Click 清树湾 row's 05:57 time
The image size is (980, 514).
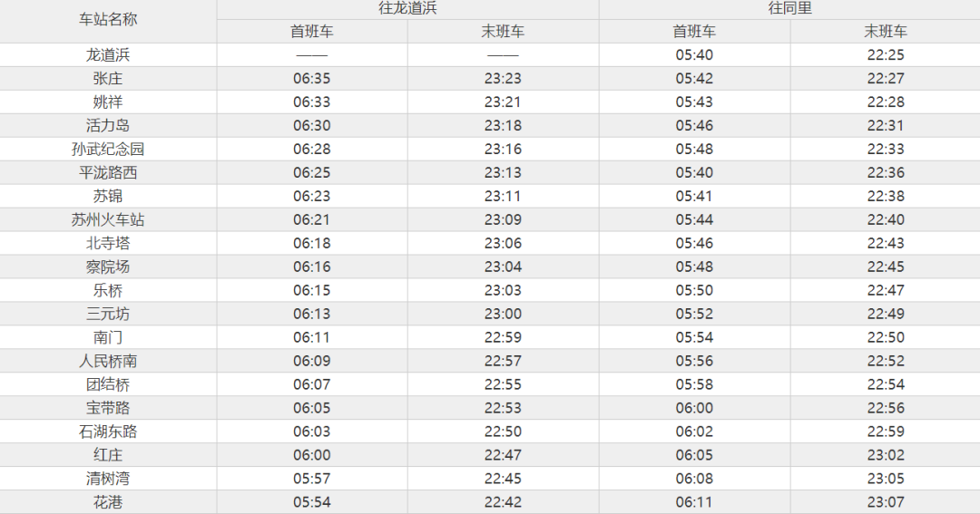[x=312, y=479]
